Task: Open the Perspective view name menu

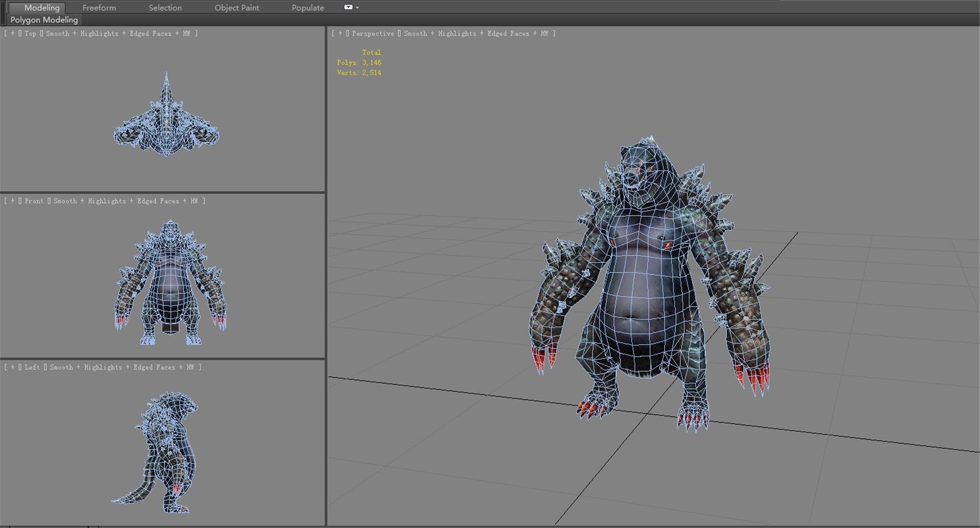Action: (x=373, y=33)
